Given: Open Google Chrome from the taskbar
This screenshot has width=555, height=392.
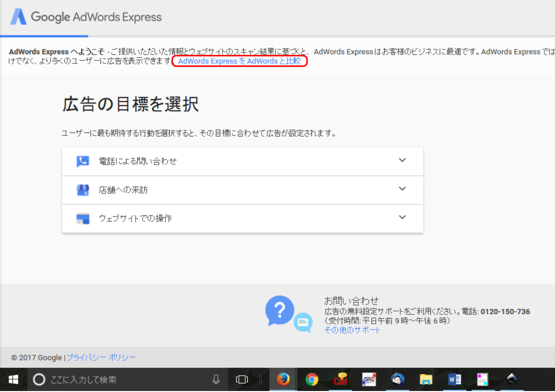Looking at the screenshot, I should click(x=312, y=380).
